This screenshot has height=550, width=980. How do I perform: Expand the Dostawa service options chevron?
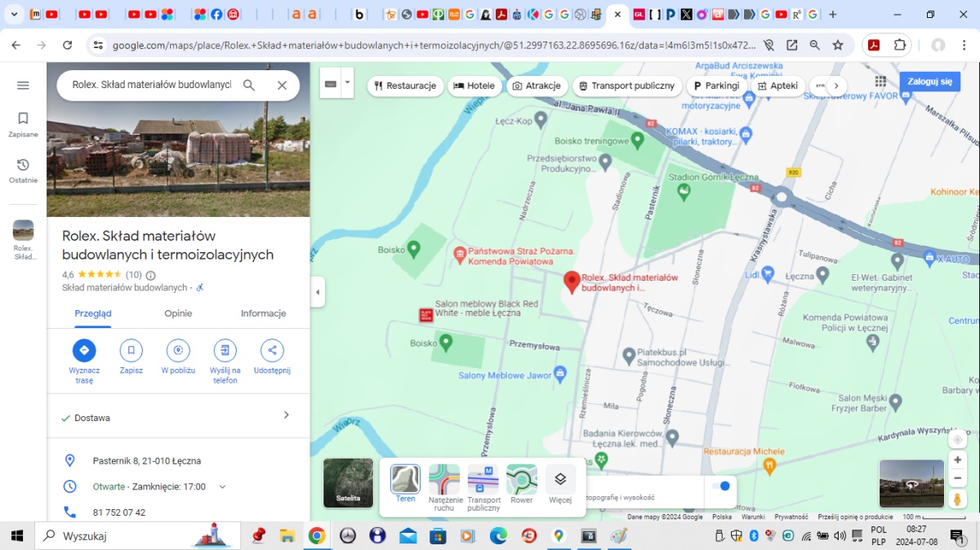[x=286, y=415]
